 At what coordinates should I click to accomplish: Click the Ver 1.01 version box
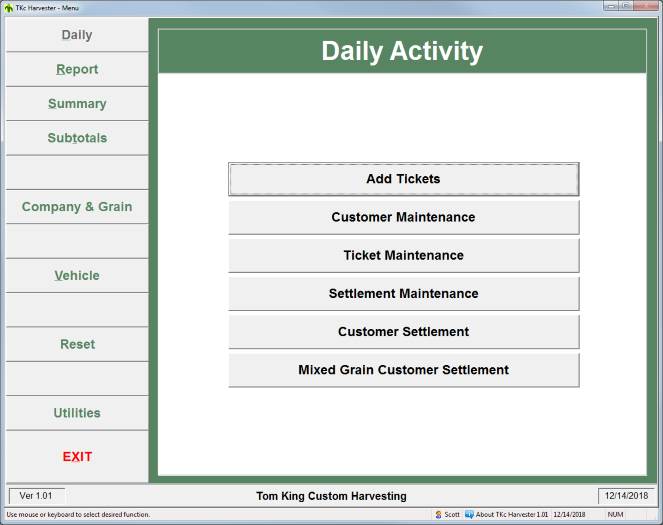click(x=37, y=495)
